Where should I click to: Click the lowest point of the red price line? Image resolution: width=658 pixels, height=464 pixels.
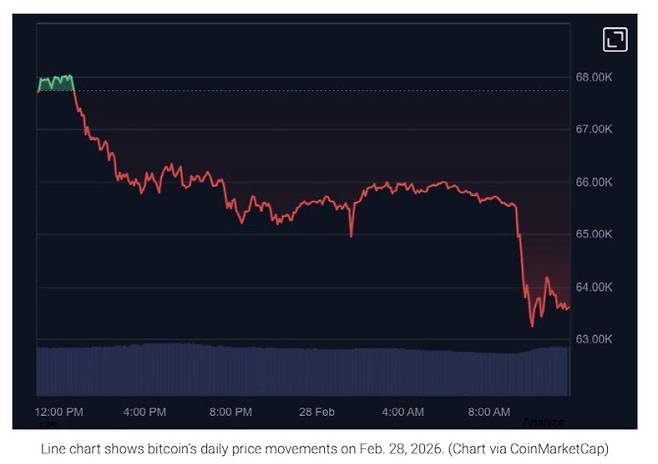pos(532,325)
